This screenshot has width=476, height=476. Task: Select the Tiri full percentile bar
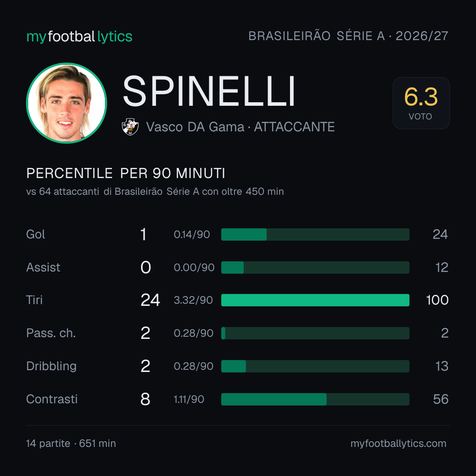click(x=315, y=300)
